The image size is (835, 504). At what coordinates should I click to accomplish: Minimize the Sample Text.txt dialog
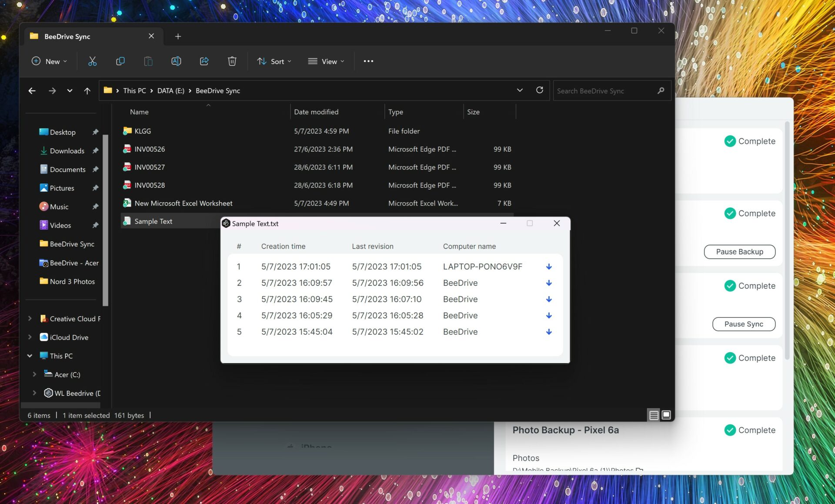click(x=503, y=223)
